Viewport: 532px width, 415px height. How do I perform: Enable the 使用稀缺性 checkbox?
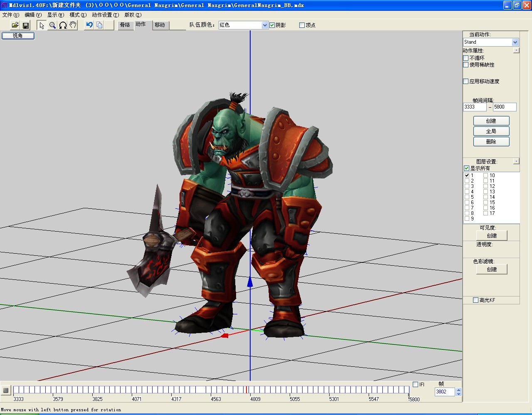(x=466, y=65)
